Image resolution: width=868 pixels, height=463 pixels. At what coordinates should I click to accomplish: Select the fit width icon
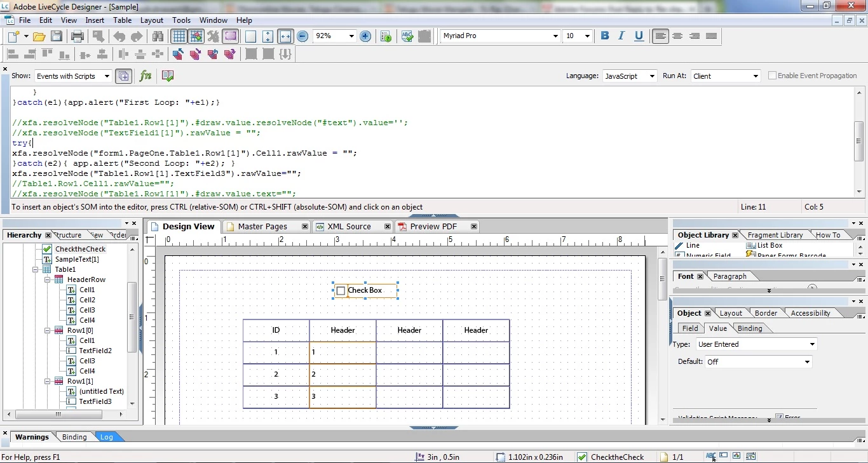click(285, 36)
